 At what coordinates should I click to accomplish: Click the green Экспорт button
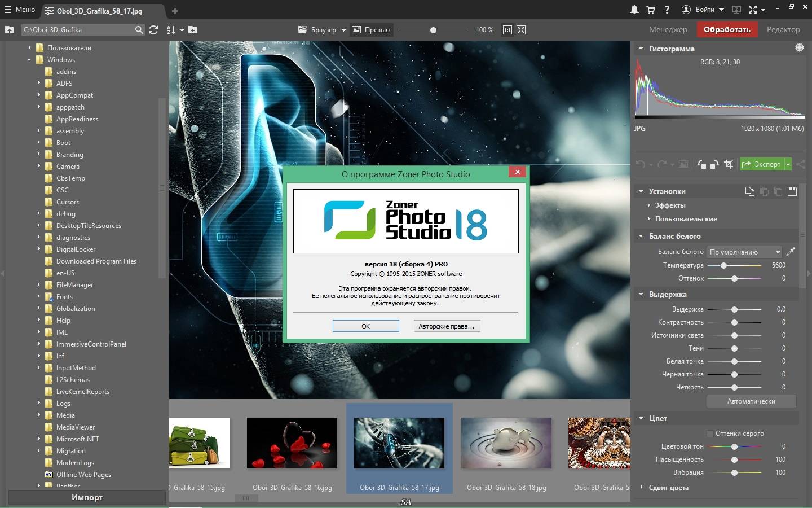[762, 164]
